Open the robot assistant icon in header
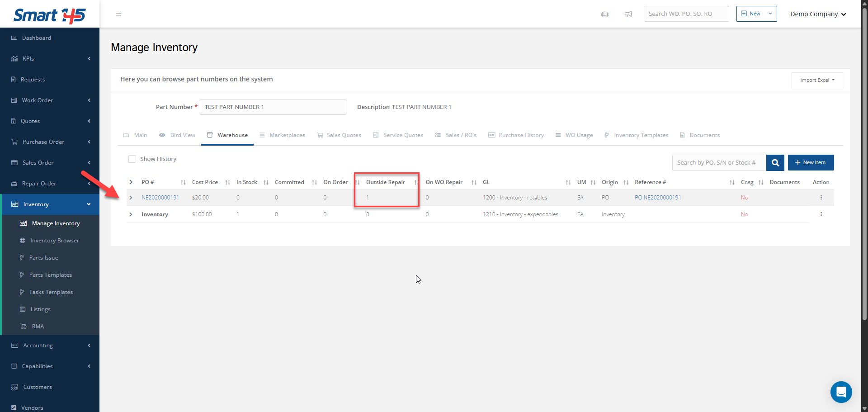The width and height of the screenshot is (868, 412). (x=604, y=14)
